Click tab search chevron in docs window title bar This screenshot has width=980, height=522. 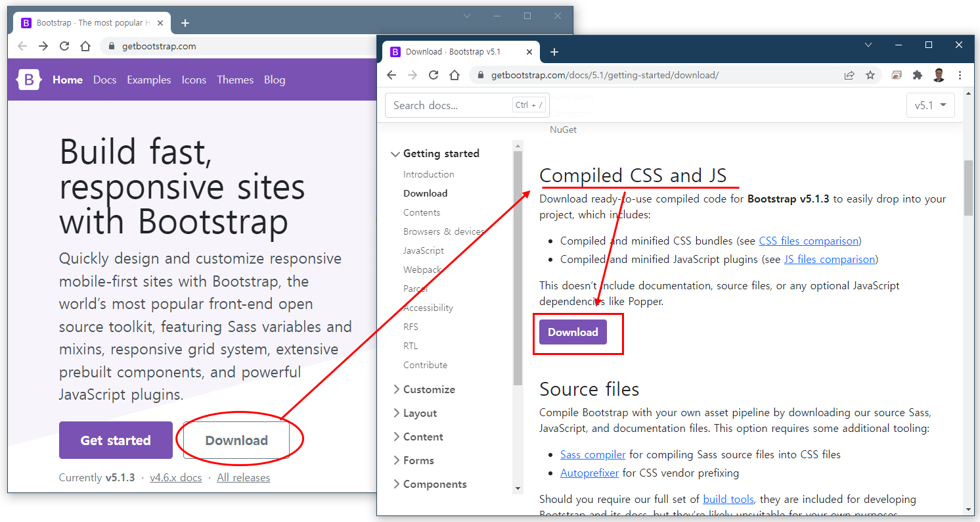click(868, 45)
